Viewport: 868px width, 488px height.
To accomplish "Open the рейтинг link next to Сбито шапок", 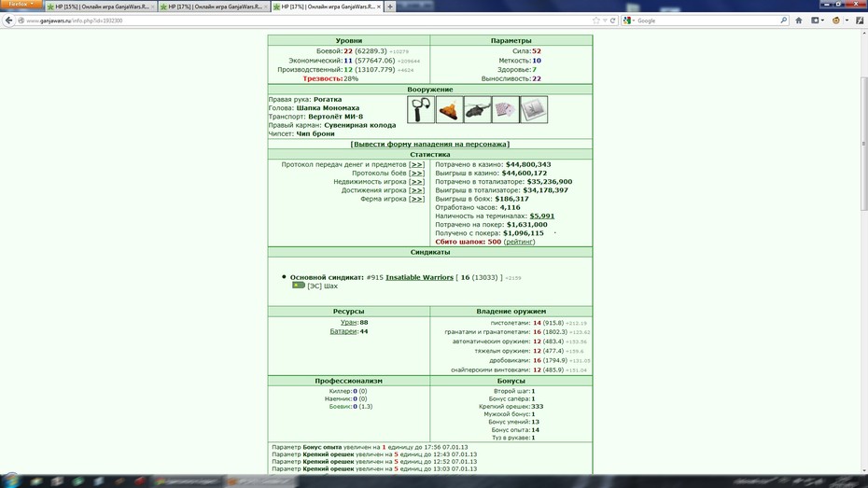I will 519,242.
